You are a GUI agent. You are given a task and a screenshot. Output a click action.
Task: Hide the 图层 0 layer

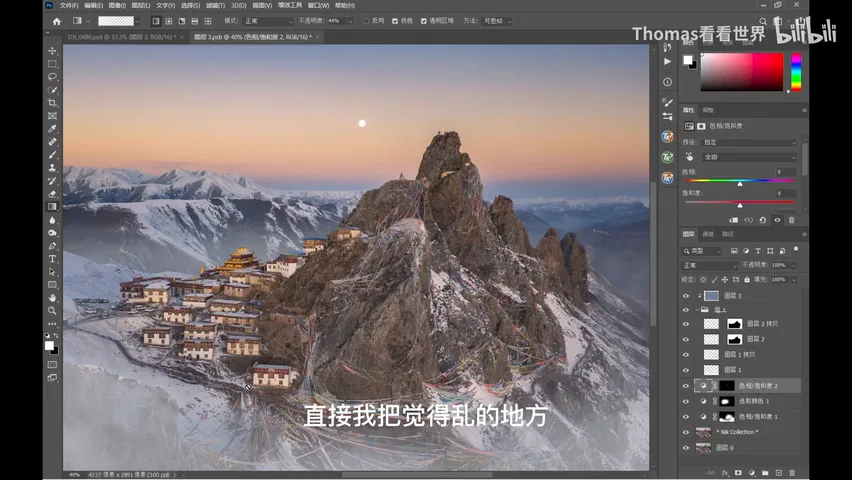pyautogui.click(x=686, y=448)
